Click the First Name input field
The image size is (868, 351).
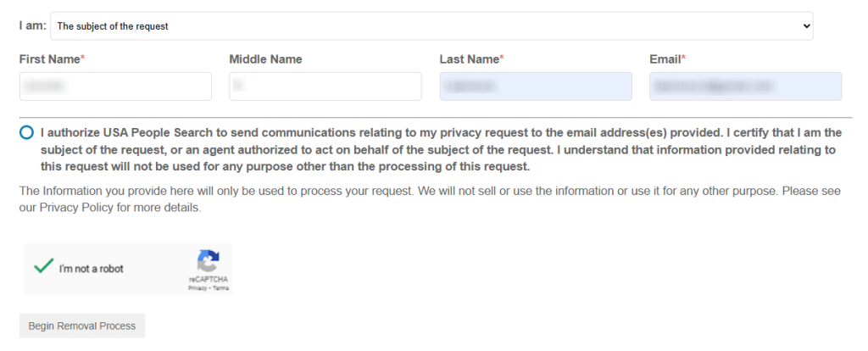(115, 86)
